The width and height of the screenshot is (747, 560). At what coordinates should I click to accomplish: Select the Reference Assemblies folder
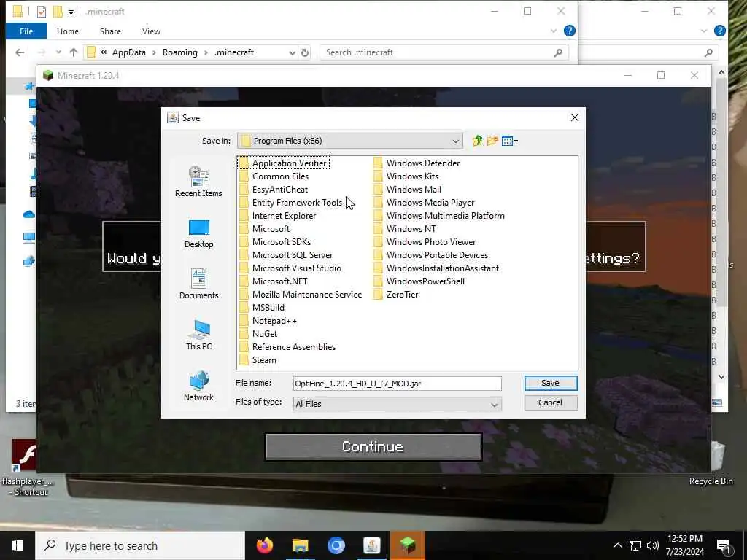pyautogui.click(x=287, y=346)
